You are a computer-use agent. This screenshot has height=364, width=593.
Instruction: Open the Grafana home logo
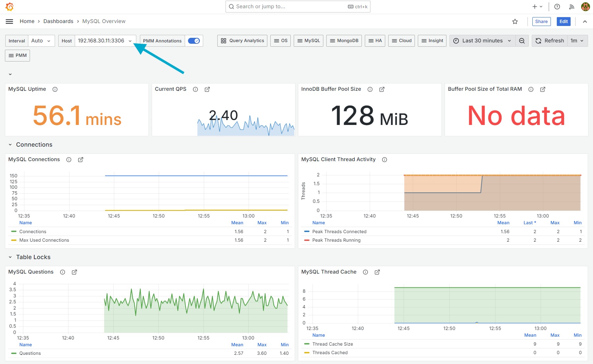[10, 7]
